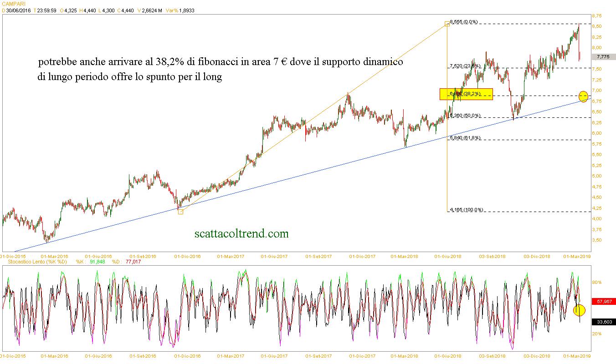Select the 4,50 price axis label
616x364 pixels.
point(597,197)
